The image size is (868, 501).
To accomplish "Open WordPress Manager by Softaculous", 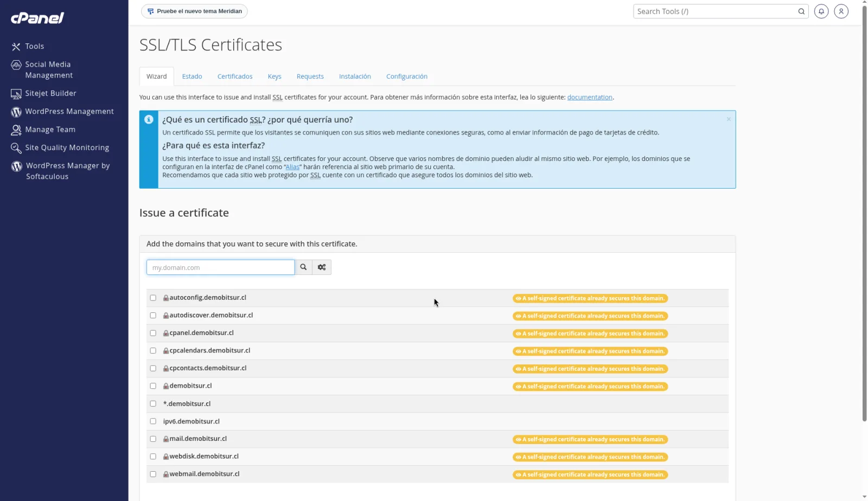I will tap(61, 171).
